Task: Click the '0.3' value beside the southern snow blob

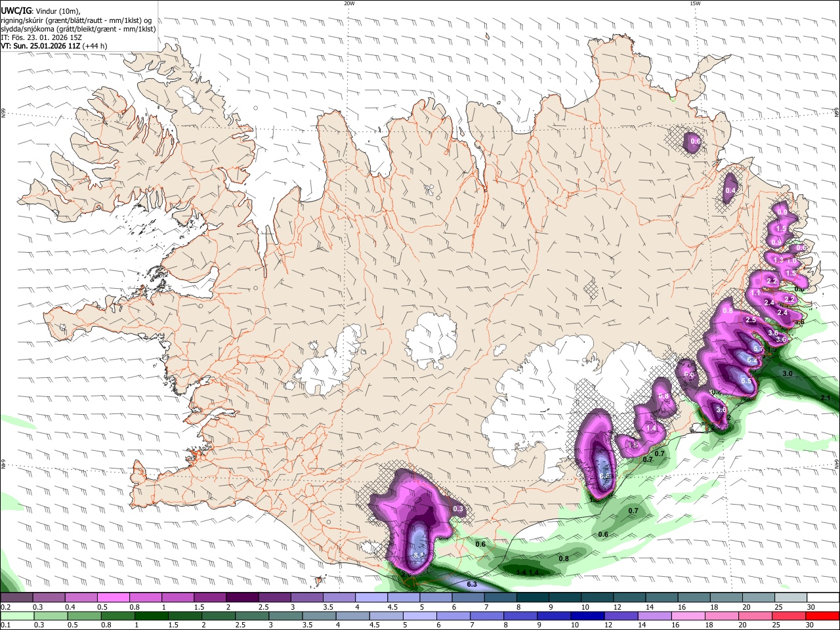Action: (x=459, y=509)
